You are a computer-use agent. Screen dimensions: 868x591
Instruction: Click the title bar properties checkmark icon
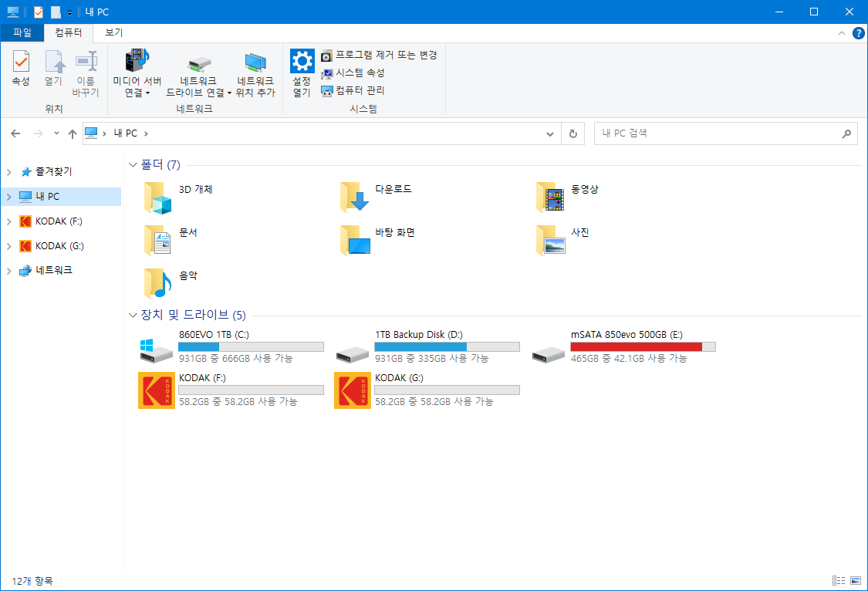(x=39, y=12)
